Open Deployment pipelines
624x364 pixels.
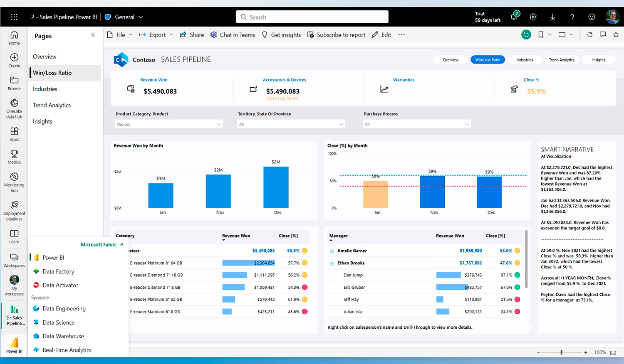click(14, 211)
